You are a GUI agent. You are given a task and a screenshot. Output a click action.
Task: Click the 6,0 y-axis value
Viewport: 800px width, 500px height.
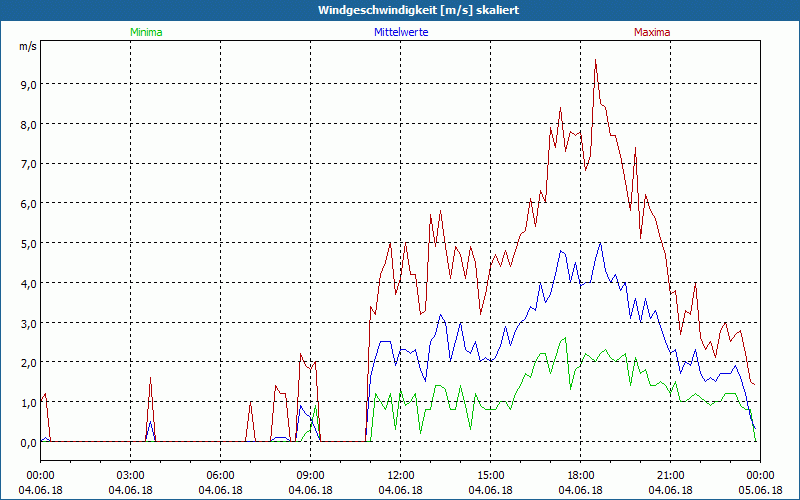[x=28, y=204]
